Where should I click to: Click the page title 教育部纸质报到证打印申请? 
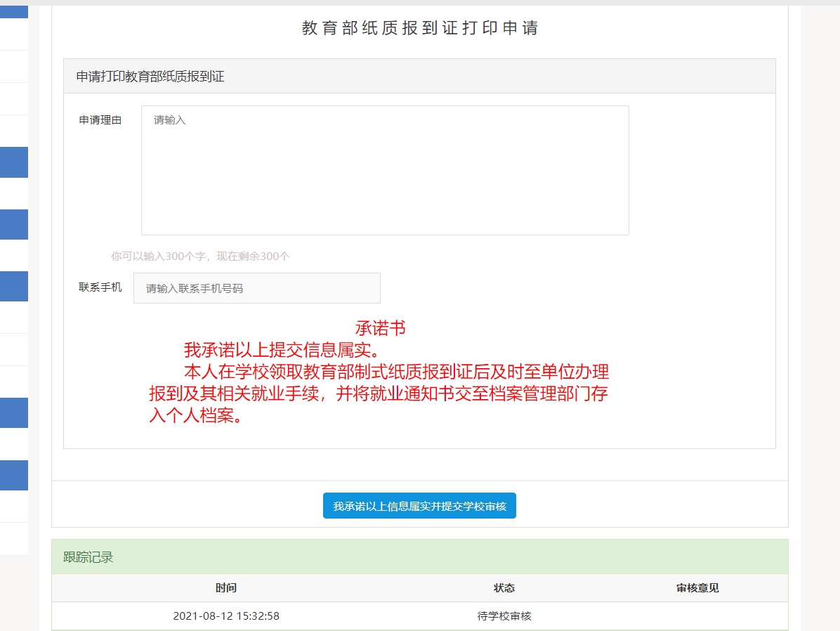click(x=420, y=28)
